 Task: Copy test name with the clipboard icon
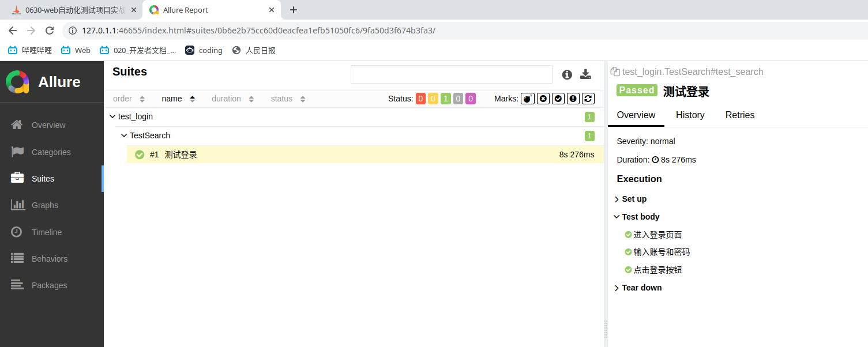point(615,71)
